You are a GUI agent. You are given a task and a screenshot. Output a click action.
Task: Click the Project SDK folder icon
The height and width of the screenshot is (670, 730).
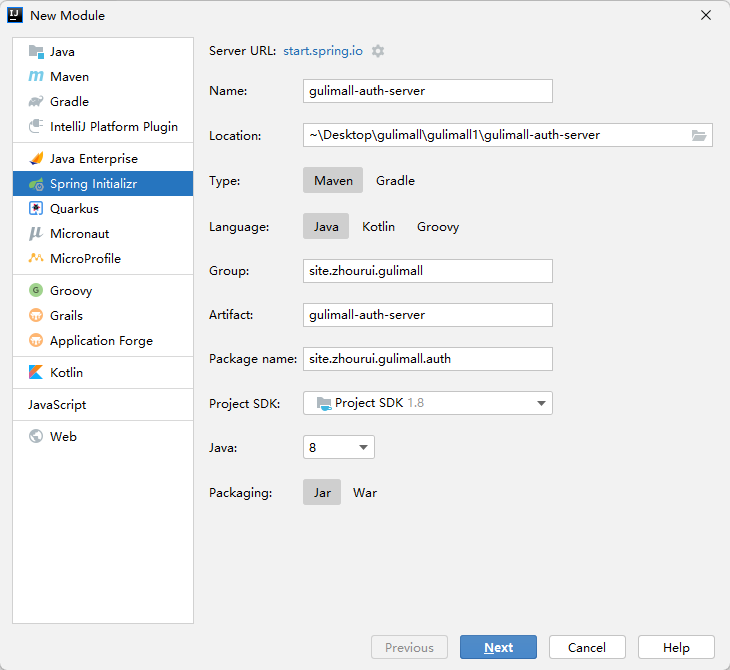pyautogui.click(x=324, y=403)
